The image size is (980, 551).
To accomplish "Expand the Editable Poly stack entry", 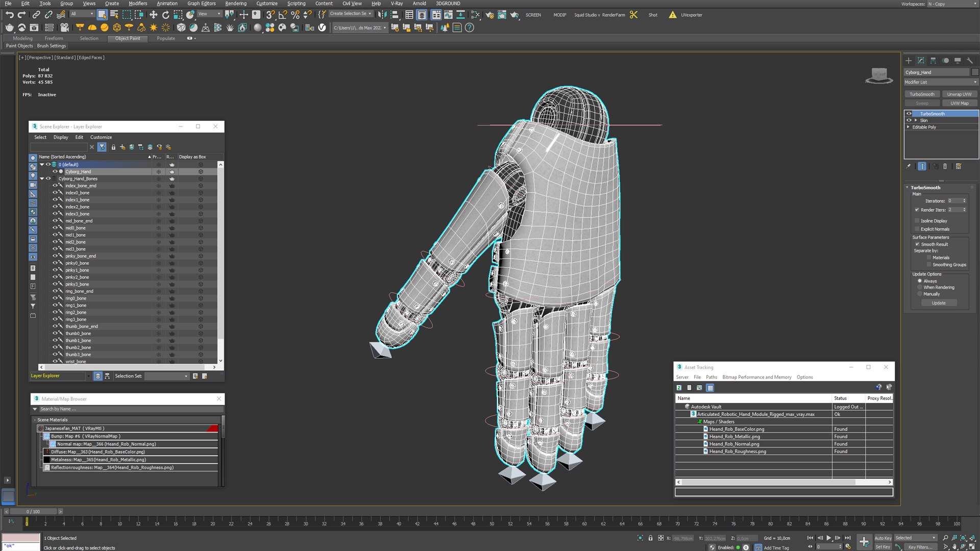I will 908,127.
